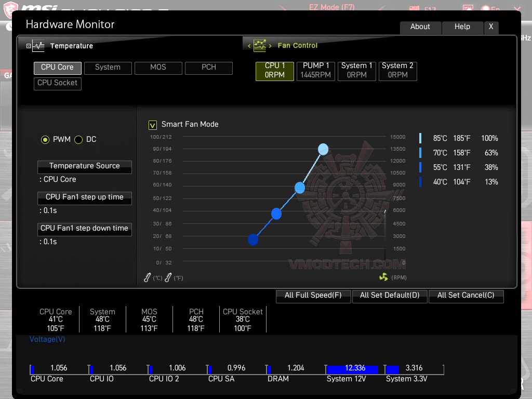Click the Temperature monitor icon in the header
Screen dimensions: 532x399
point(38,45)
